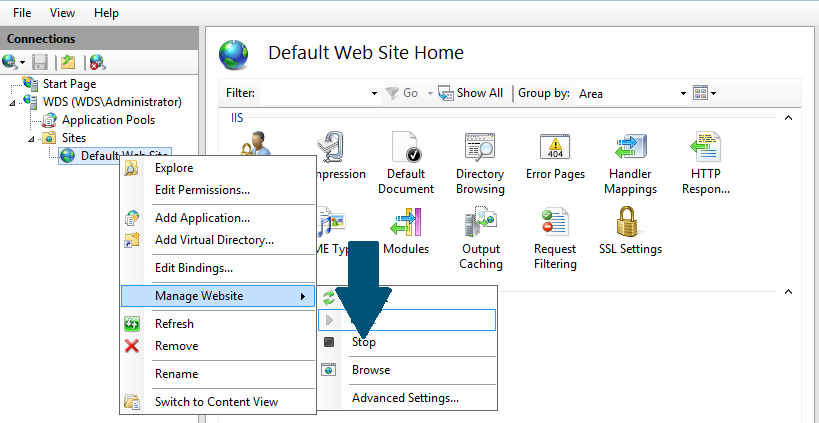Open the Authentication user icon
Viewport: 819px width, 423px height.
point(255,145)
